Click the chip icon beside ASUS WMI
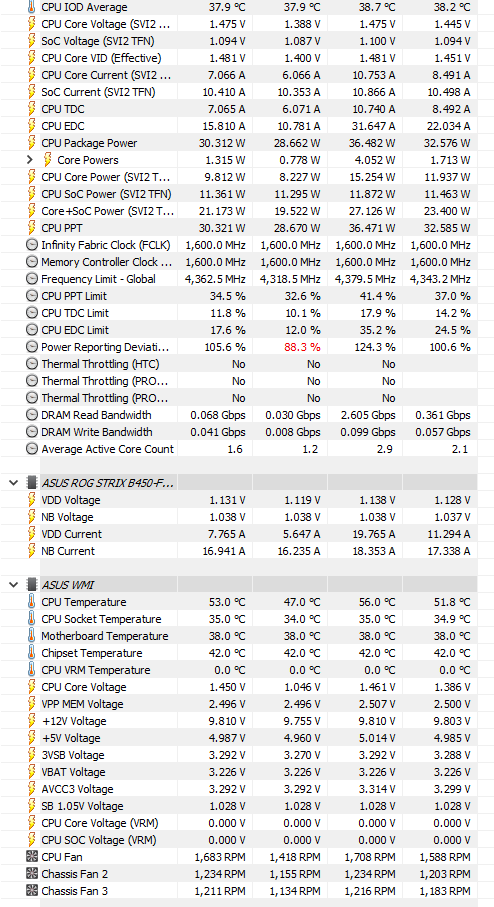 [32, 585]
